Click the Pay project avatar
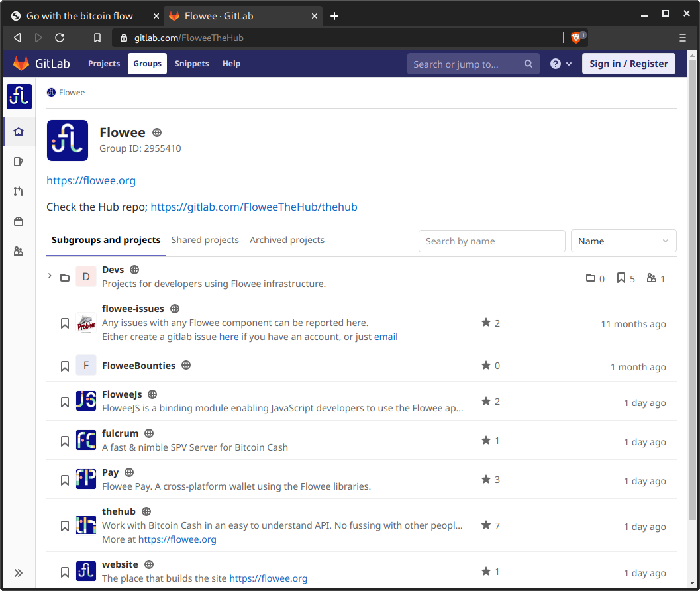The width and height of the screenshot is (700, 591). pos(86,479)
